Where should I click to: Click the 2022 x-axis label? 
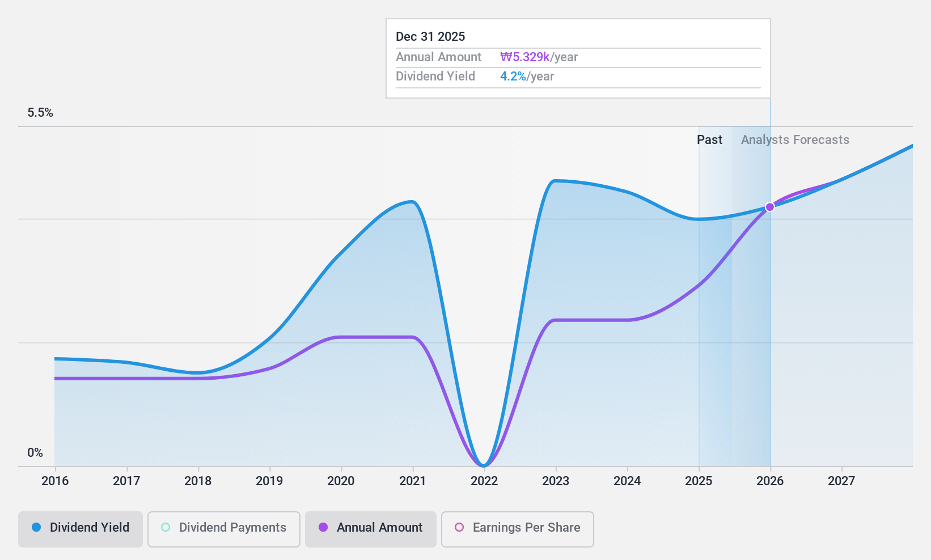point(484,481)
